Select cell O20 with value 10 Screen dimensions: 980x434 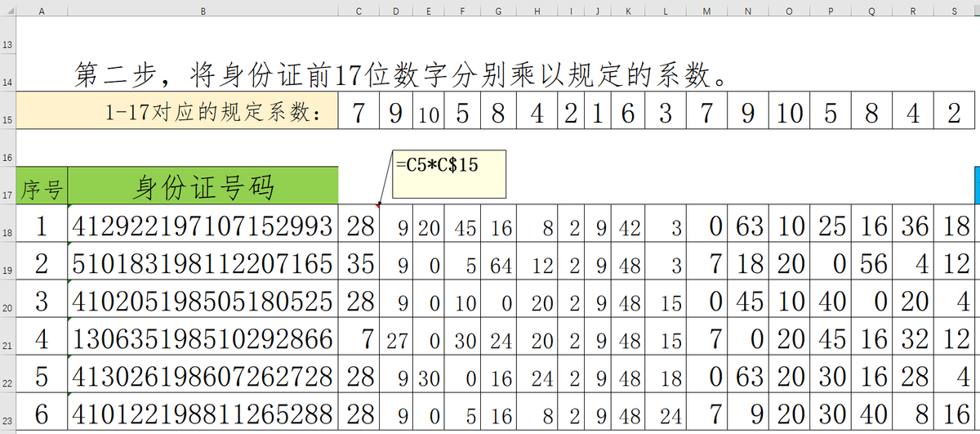tap(790, 299)
